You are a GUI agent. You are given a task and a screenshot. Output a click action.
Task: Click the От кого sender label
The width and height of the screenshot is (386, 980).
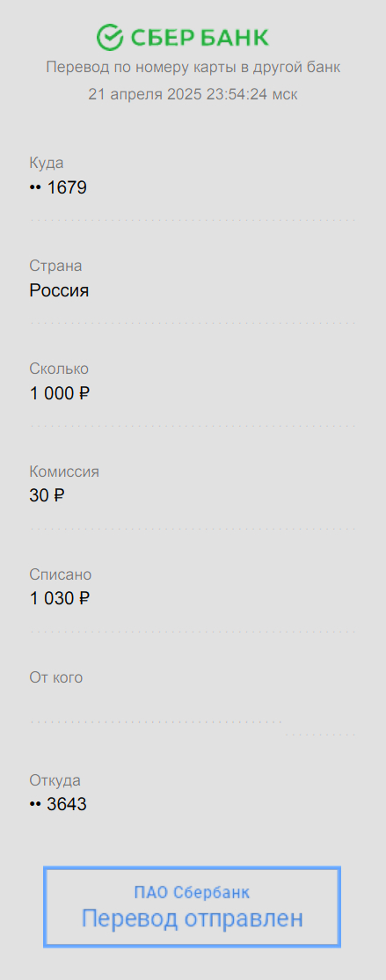56,676
